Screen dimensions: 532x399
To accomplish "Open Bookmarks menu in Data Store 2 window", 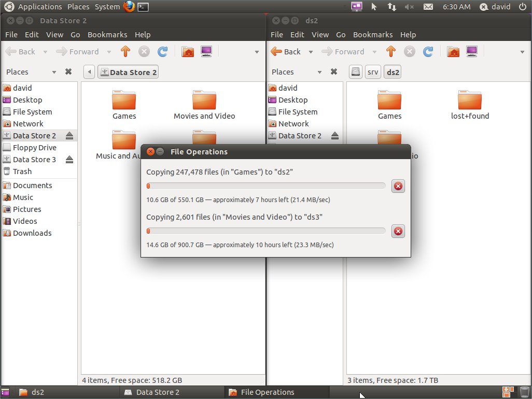I will [107, 35].
